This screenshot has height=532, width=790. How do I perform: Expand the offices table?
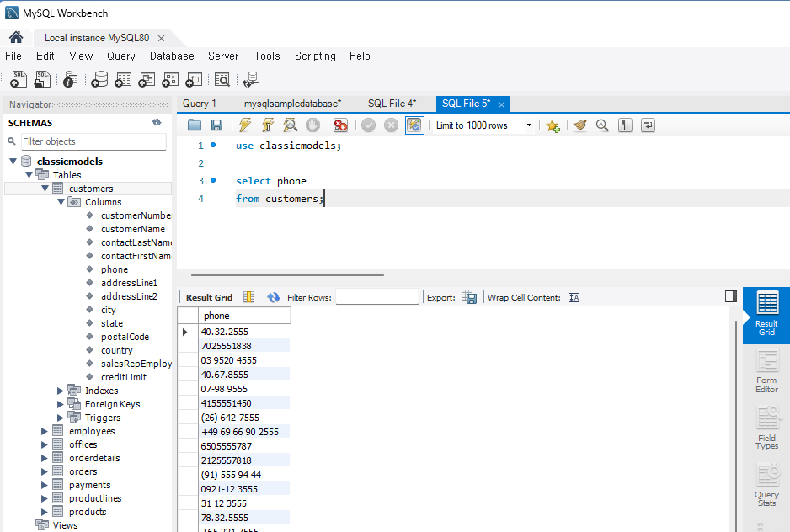click(x=45, y=444)
